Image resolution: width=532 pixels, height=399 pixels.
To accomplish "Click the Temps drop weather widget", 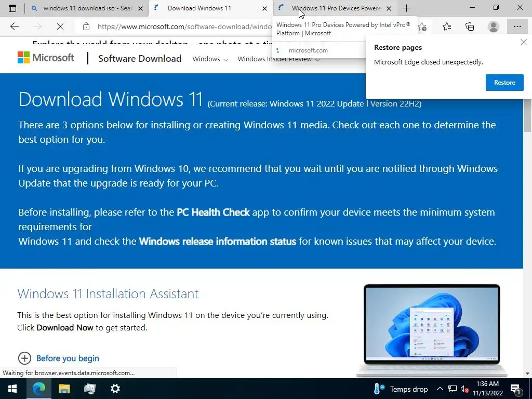I will [401, 389].
